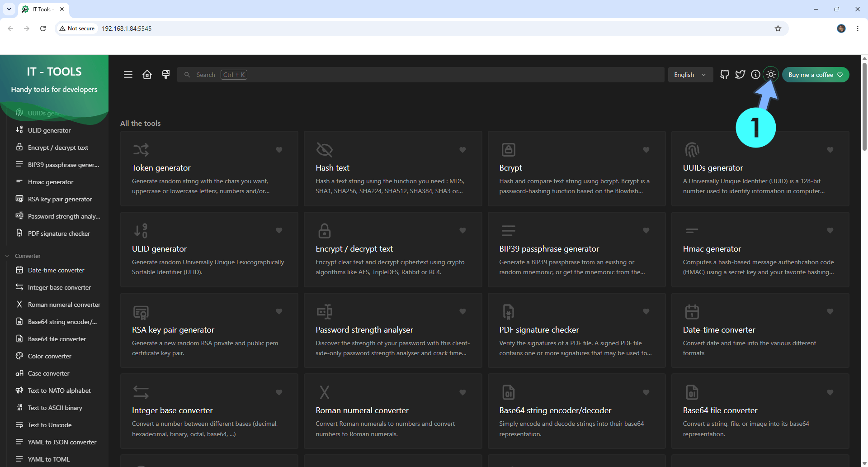Screen dimensions: 868x467
Task: Open the Chrome profile avatar
Action: pyautogui.click(x=841, y=29)
